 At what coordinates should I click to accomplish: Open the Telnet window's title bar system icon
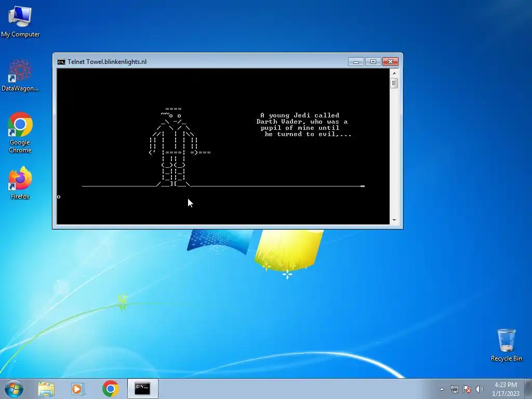[61, 62]
